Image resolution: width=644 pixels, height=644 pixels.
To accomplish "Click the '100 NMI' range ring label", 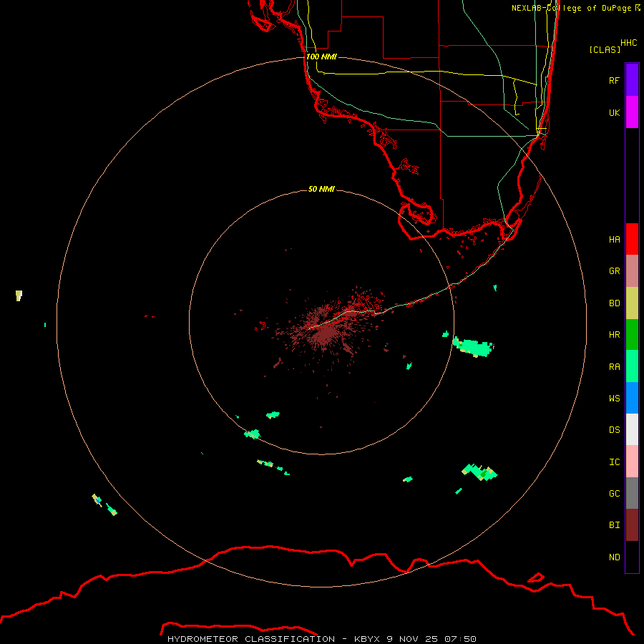I will coord(321,57).
